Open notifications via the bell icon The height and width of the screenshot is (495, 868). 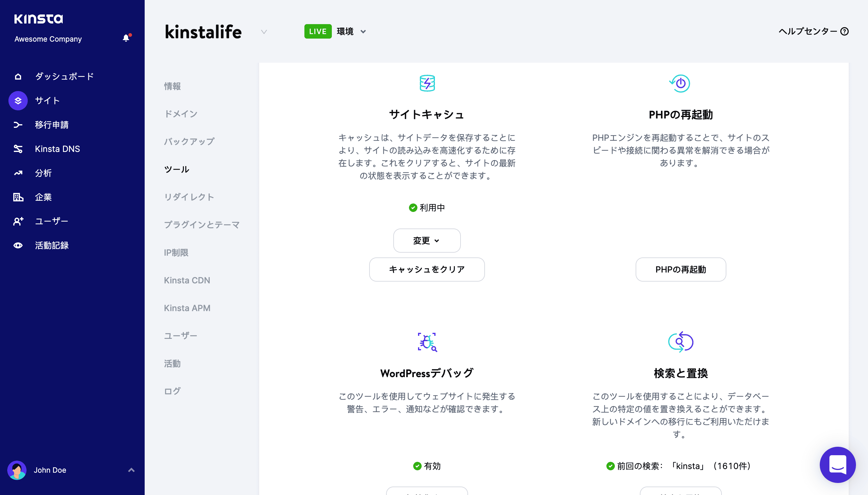tap(126, 38)
